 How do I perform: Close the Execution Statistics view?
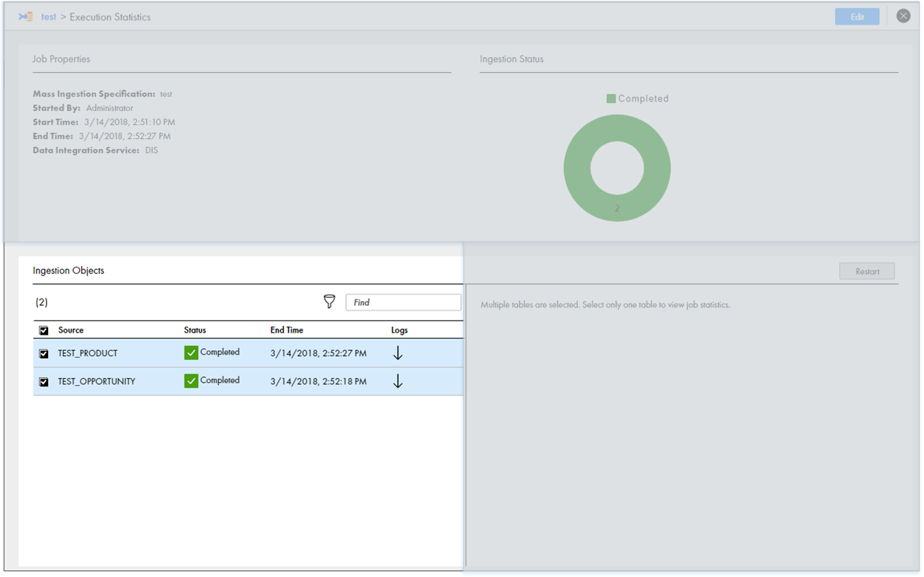904,16
